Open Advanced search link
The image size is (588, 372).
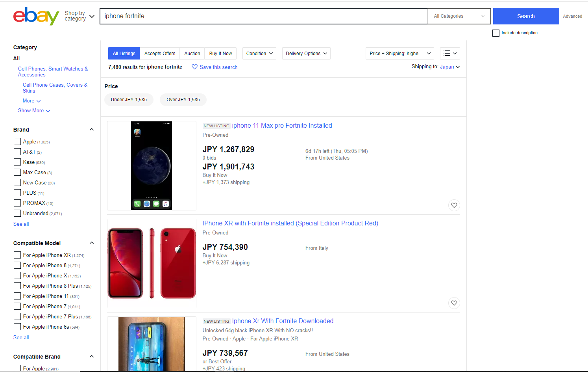click(572, 16)
